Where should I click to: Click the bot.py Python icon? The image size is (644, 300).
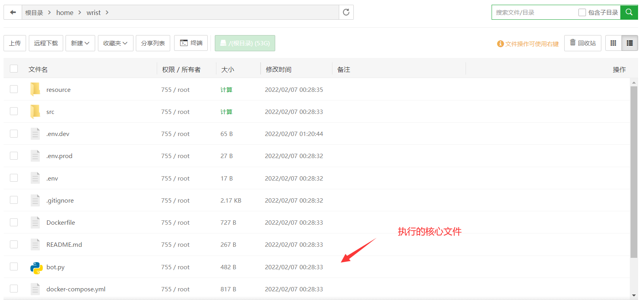click(x=36, y=268)
